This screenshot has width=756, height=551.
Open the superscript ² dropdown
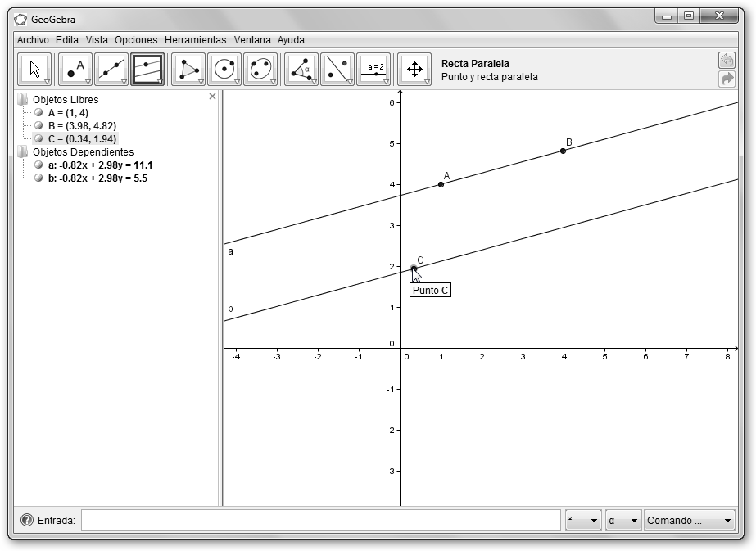(582, 521)
